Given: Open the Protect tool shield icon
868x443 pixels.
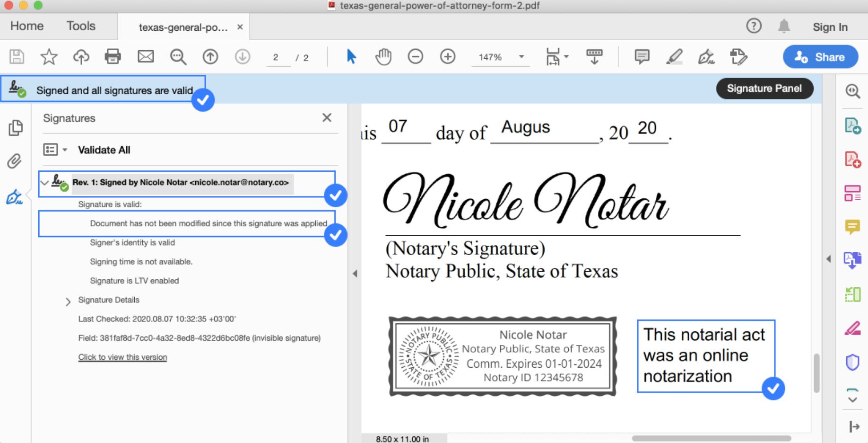Looking at the screenshot, I should tap(852, 362).
